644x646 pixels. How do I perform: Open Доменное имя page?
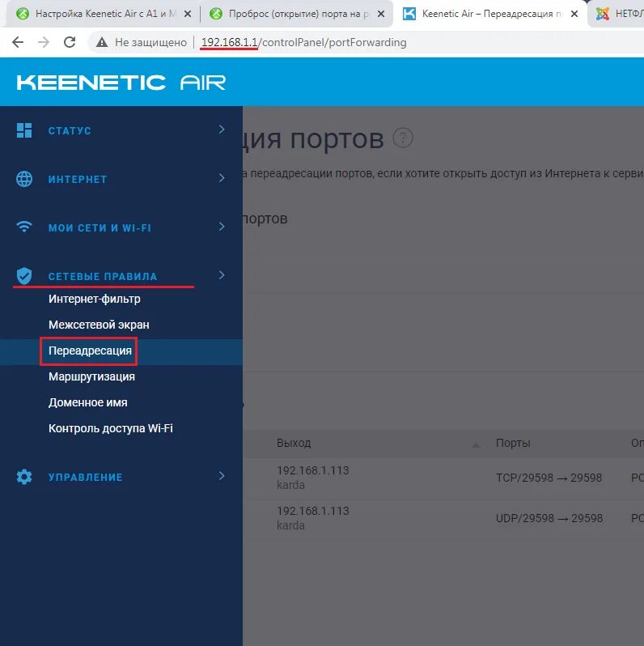87,402
